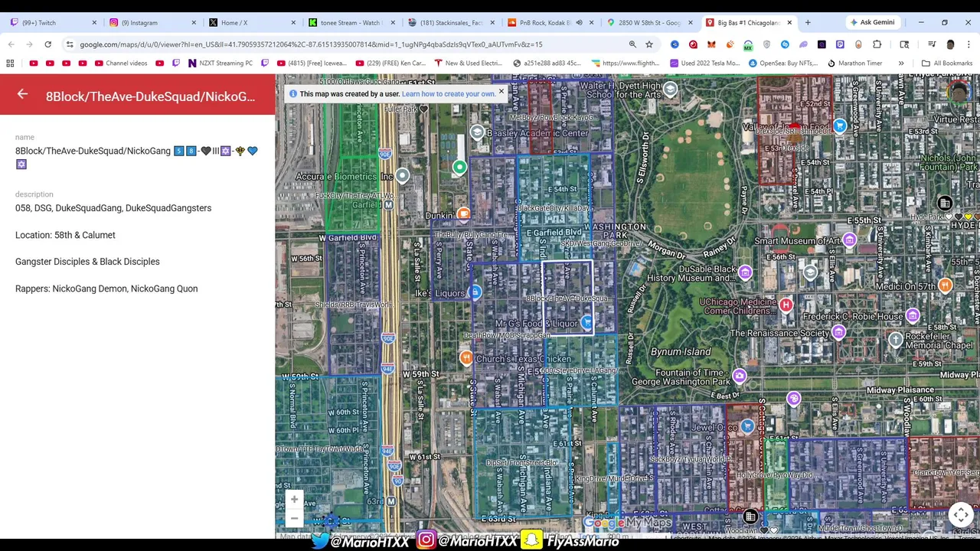
Task: Click the 'Gangster Disciples & Black Disciples' text
Action: tap(87, 262)
